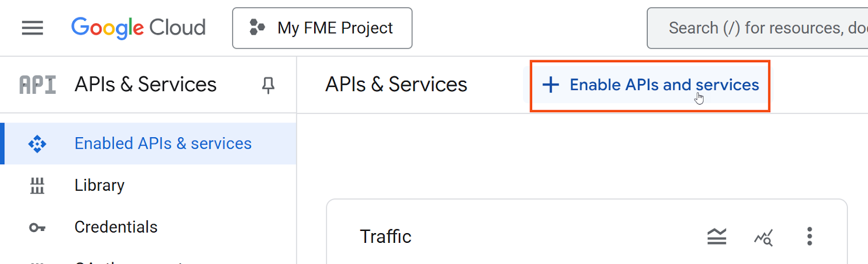The height and width of the screenshot is (264, 868).
Task: Open the My FME Project selector
Action: click(322, 28)
